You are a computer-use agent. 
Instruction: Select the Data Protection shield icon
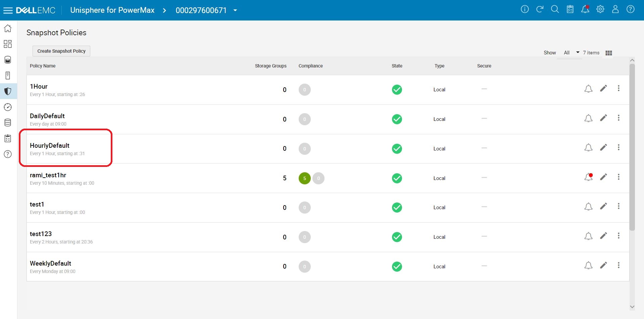[8, 91]
